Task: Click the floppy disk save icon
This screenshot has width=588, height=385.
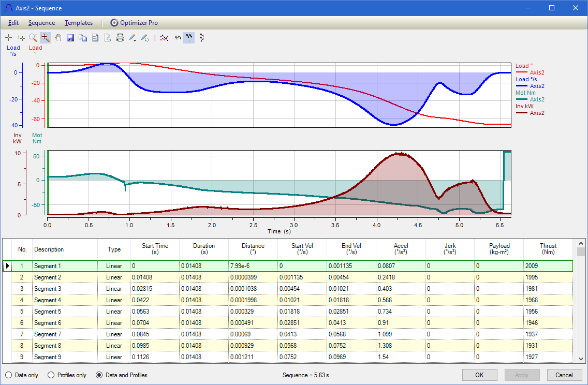Action: [x=70, y=37]
